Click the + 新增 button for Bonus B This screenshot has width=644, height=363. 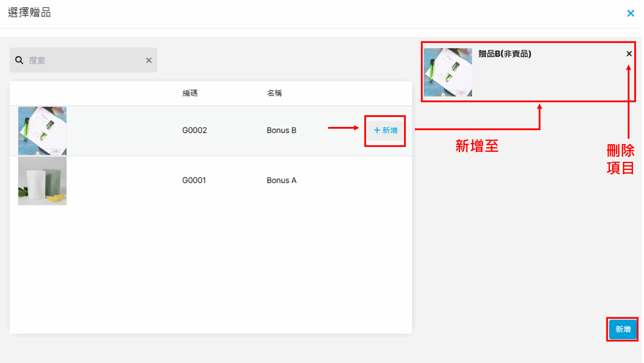pos(385,130)
